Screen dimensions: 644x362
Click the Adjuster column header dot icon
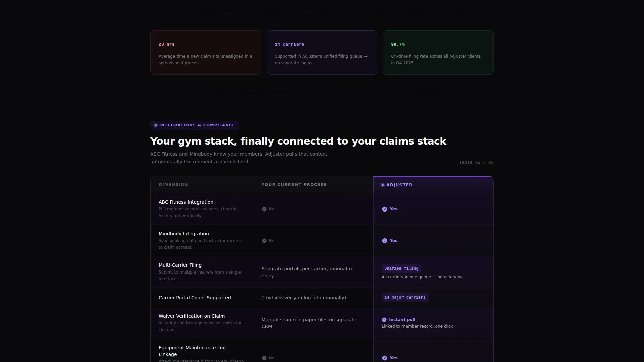(383, 185)
